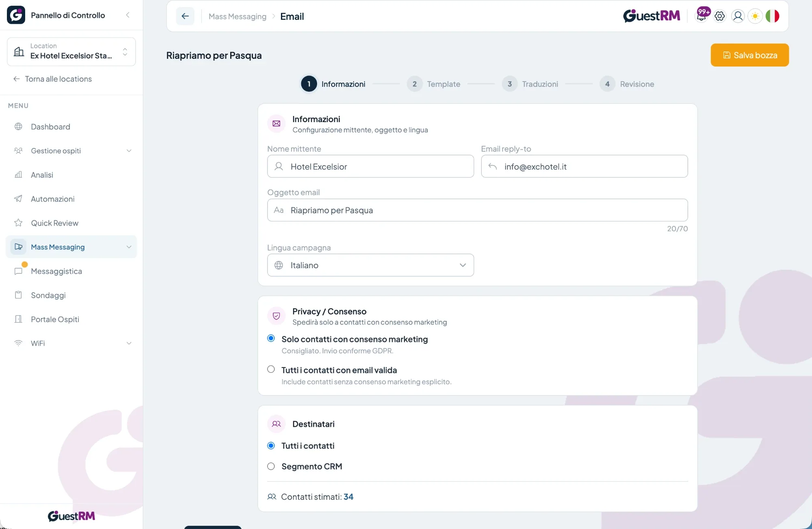Collapse the Mass Messaging menu chevron
This screenshot has height=529, width=812.
(x=129, y=247)
